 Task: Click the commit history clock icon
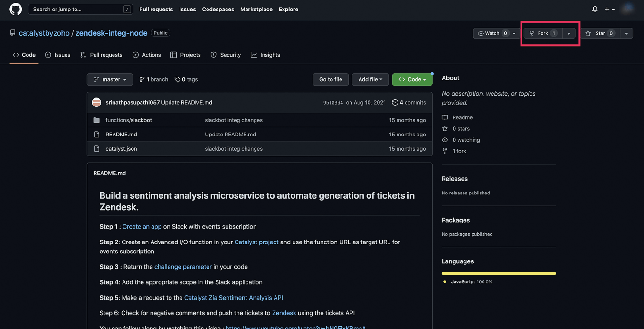coord(395,102)
